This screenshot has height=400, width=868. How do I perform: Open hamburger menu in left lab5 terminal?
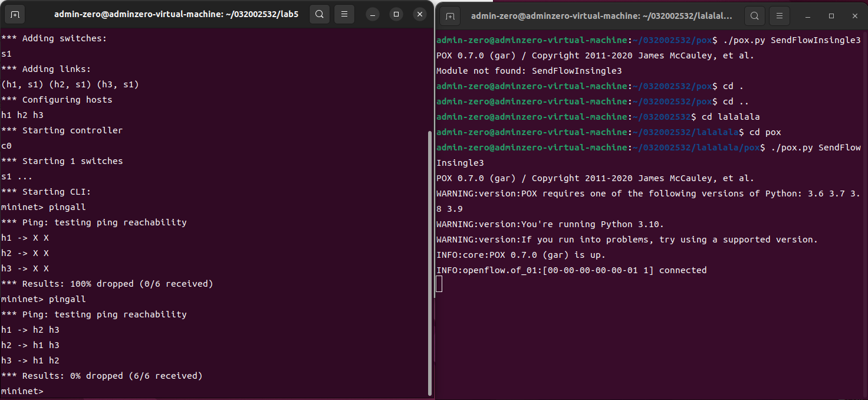(344, 14)
